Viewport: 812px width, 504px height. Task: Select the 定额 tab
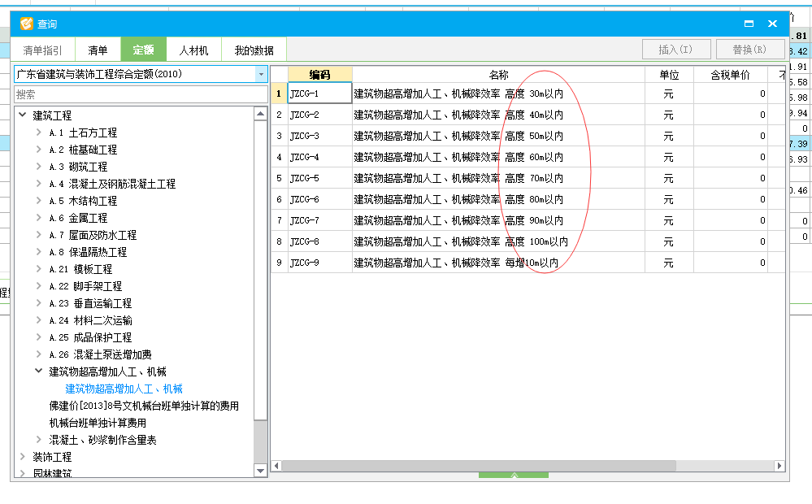tap(143, 50)
